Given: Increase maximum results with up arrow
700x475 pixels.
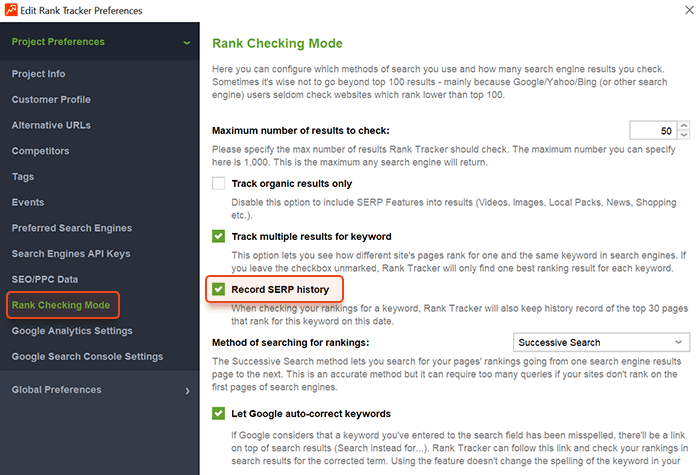Looking at the screenshot, I should [x=683, y=125].
